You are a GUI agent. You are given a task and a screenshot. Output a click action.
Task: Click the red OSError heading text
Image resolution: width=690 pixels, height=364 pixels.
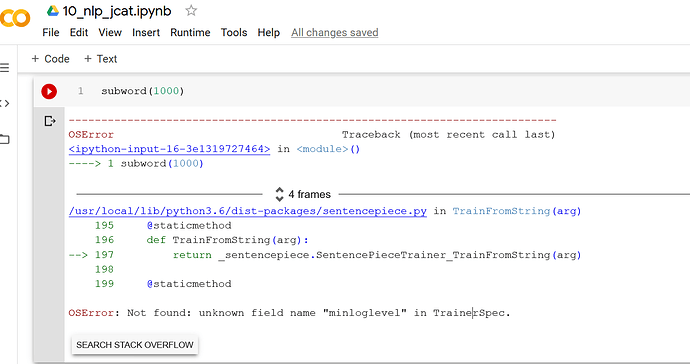pos(91,135)
